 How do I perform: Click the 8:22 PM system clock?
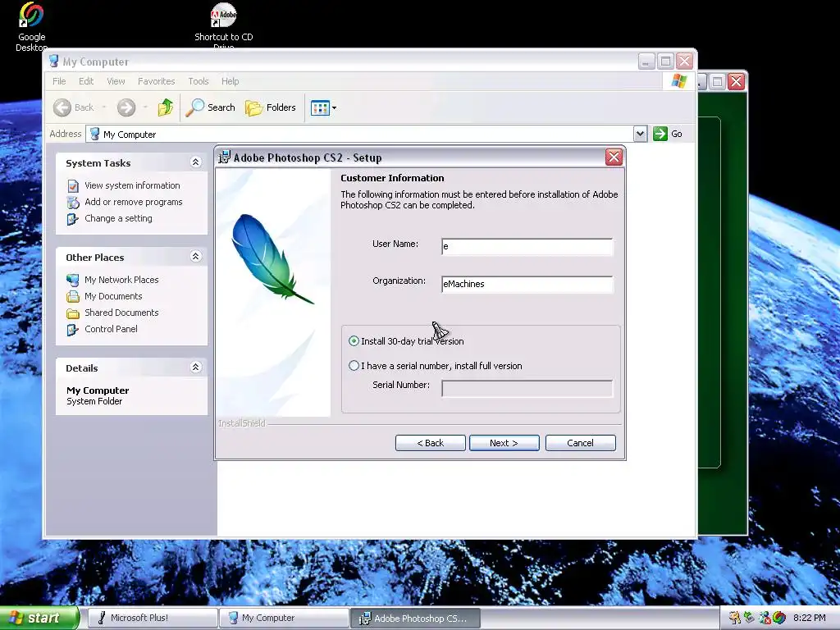(x=810, y=618)
